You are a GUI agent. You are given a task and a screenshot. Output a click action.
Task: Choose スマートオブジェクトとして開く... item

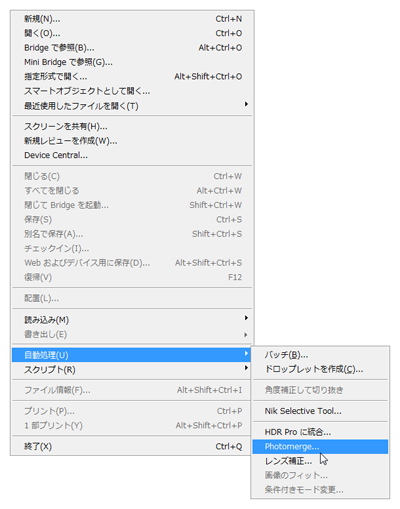pyautogui.click(x=132, y=91)
